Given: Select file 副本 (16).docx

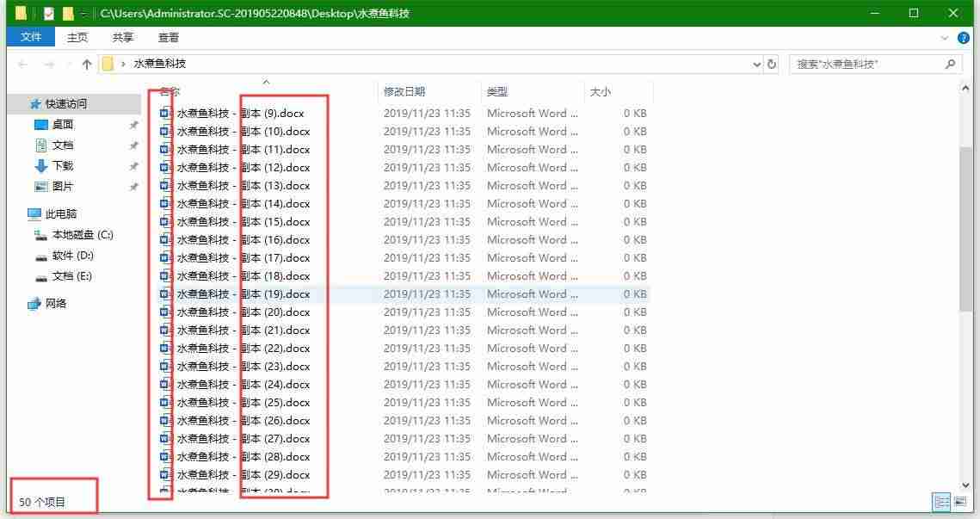Looking at the screenshot, I should 243,240.
